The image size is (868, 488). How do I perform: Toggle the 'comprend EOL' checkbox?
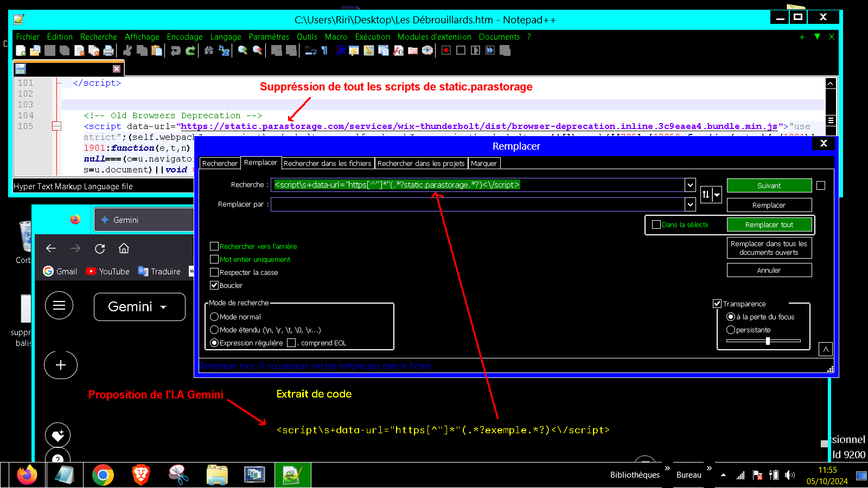point(291,343)
